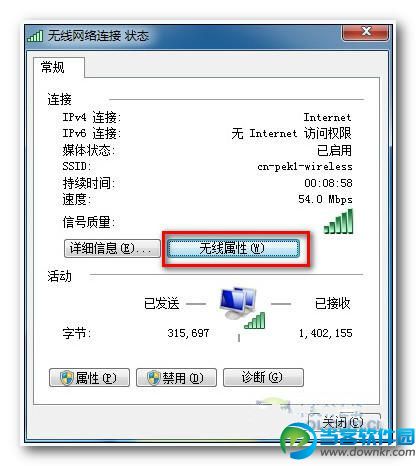Click the shield icon on 属性 button

click(67, 378)
